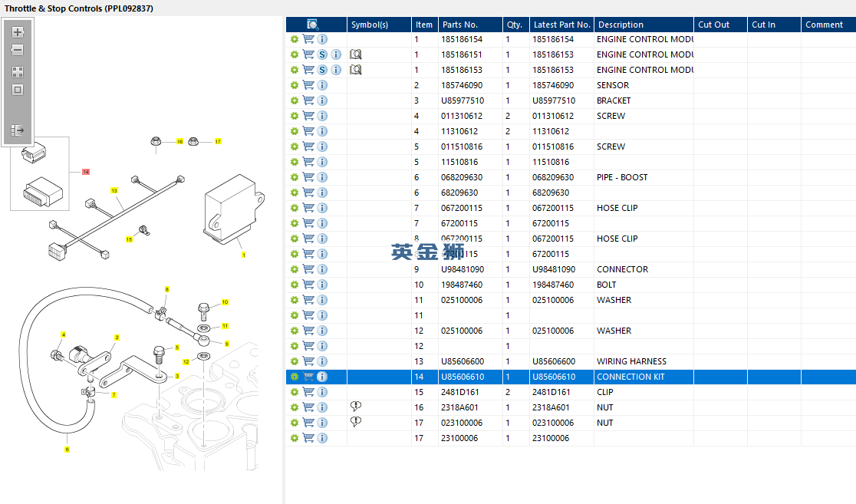This screenshot has height=504, width=856.
Task: Zoom in on the parts diagram
Action: (x=18, y=32)
